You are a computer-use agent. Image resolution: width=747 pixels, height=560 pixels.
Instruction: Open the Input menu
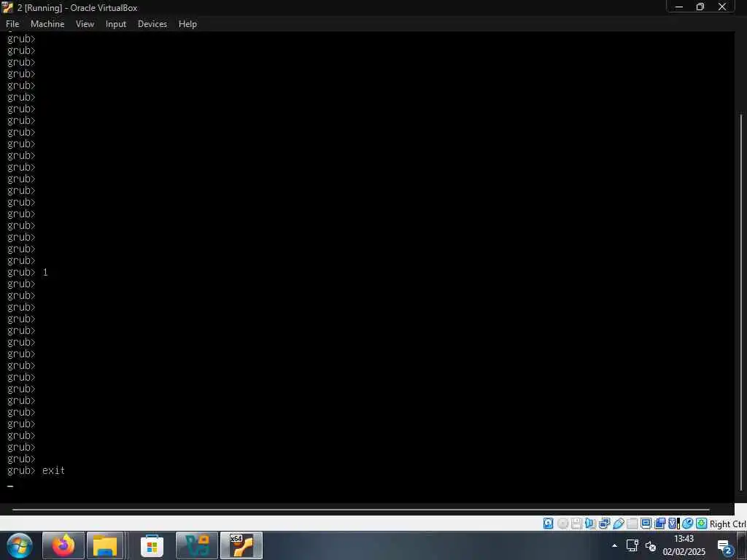pos(116,24)
